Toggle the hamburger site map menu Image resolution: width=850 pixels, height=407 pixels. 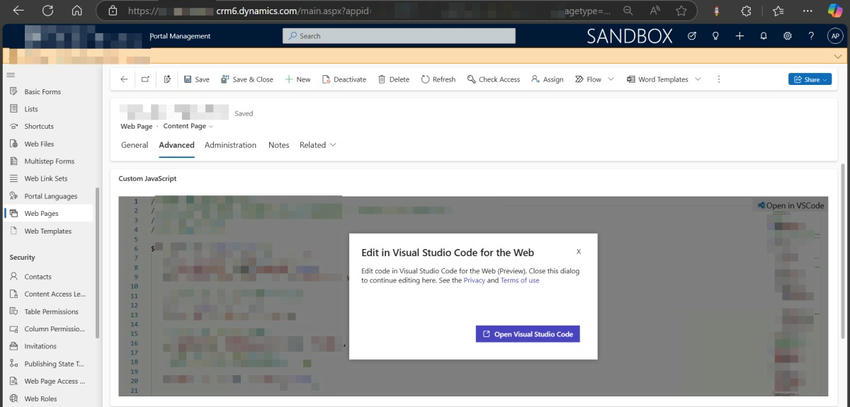click(11, 75)
